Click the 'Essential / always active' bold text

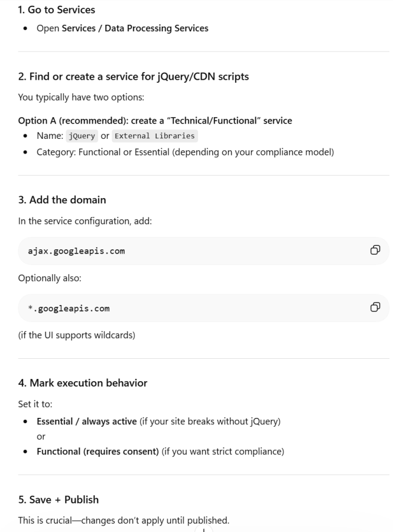click(x=87, y=421)
